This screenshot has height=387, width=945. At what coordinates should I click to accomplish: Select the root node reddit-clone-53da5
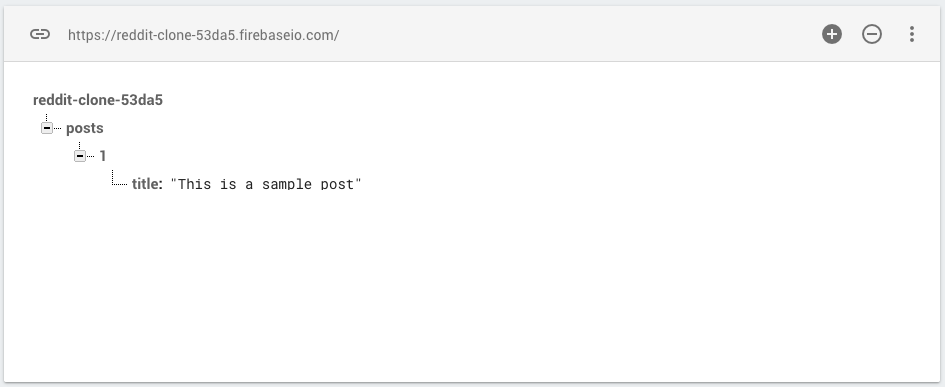(x=98, y=100)
